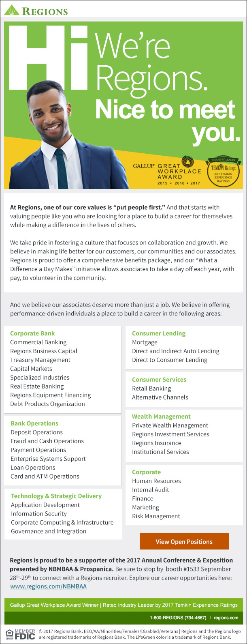Click the View Open Positions button

click(x=184, y=541)
